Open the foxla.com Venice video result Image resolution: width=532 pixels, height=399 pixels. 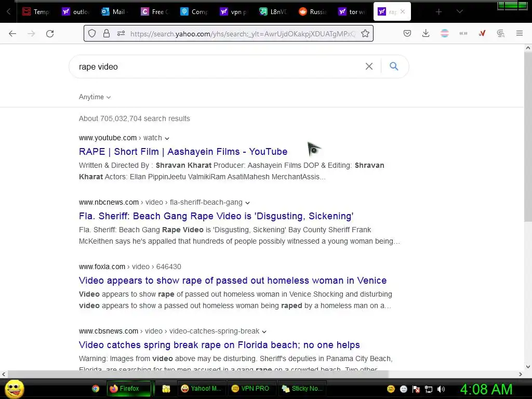pyautogui.click(x=233, y=280)
